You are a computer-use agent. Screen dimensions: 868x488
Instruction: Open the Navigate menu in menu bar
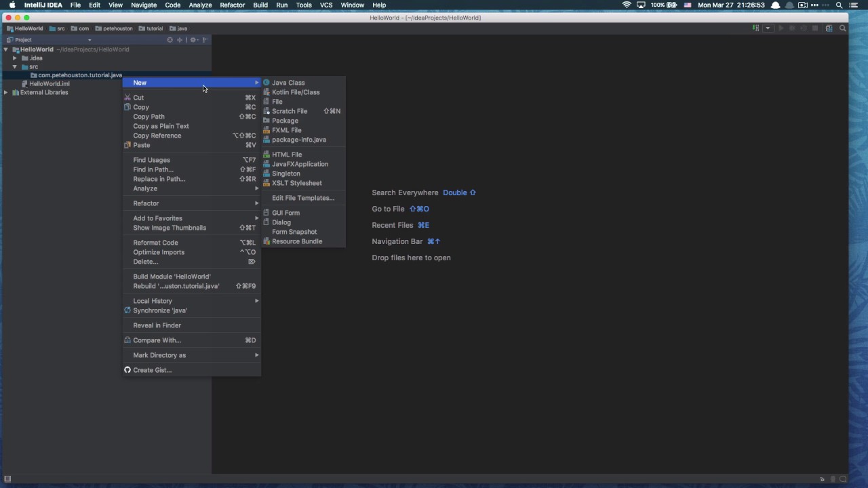click(144, 5)
